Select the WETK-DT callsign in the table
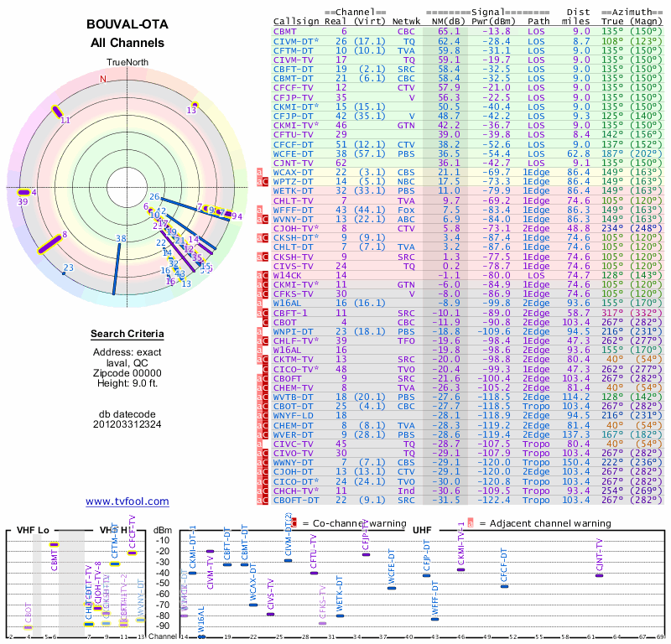Screen dimensions: 671x644 pos(294,191)
